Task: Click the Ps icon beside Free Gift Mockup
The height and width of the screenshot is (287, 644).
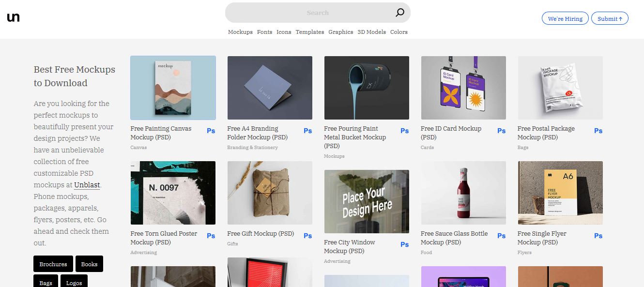Action: 308,236
